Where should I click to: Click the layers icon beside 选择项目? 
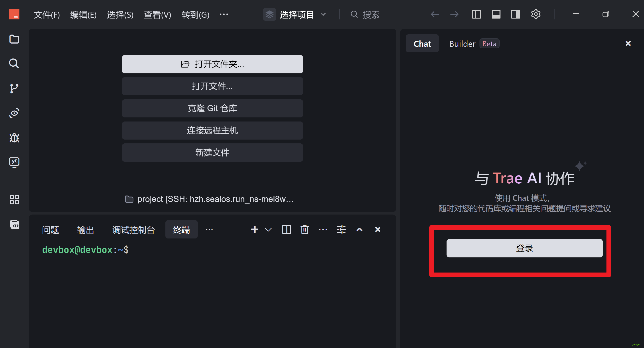pyautogui.click(x=269, y=14)
